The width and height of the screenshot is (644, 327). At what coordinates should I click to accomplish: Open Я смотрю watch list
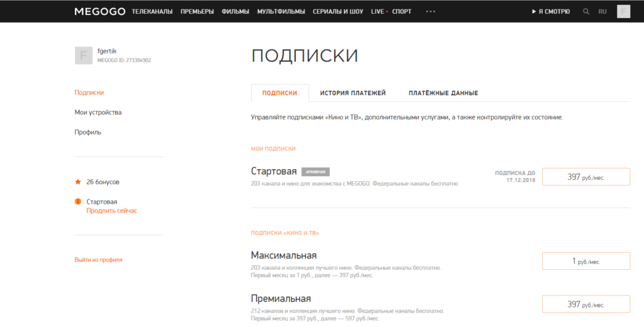coord(551,11)
